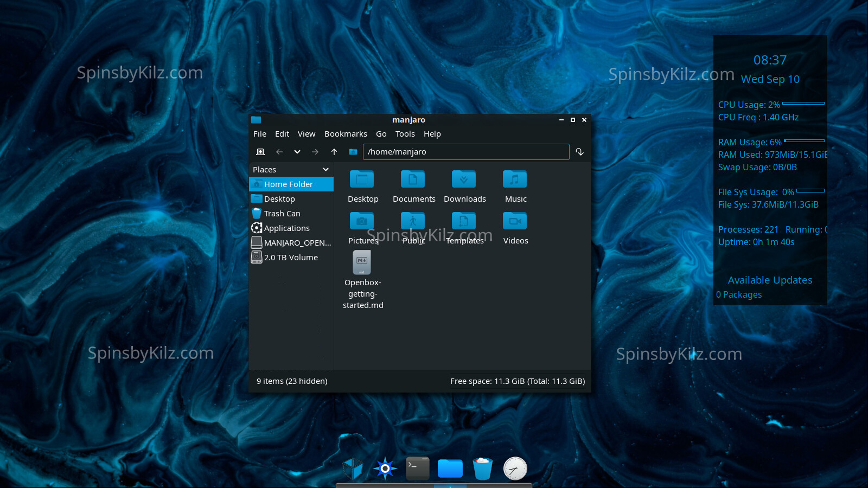Screen dimensions: 868x488
Task: Select Openbox-getting-started.md file
Action: (362, 263)
